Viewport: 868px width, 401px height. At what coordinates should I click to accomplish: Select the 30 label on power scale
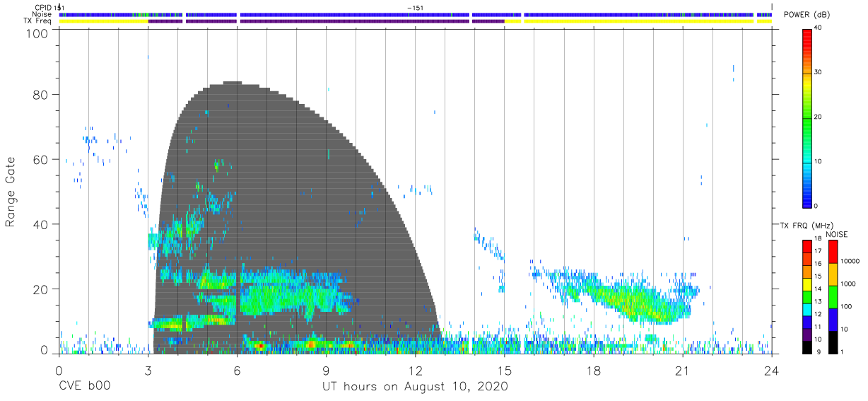point(819,73)
